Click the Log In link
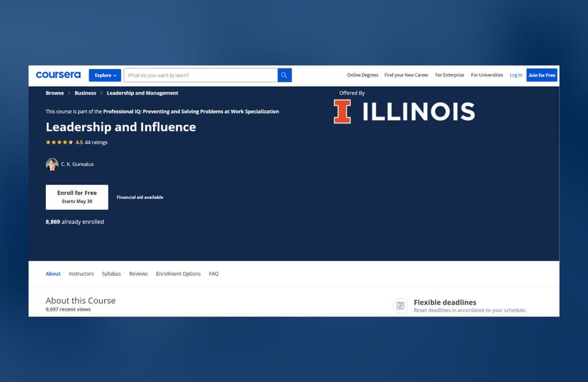Viewport: 588px width, 382px height. pos(516,75)
